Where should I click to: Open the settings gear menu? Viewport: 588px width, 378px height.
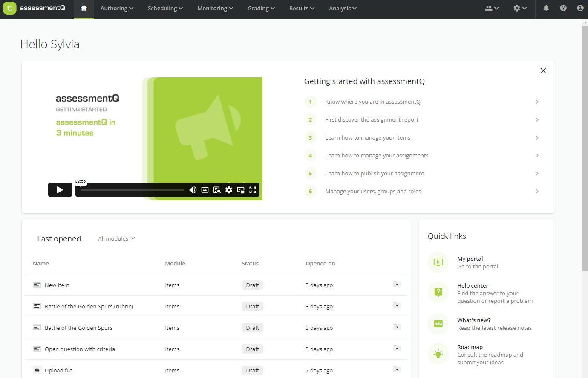pos(520,8)
